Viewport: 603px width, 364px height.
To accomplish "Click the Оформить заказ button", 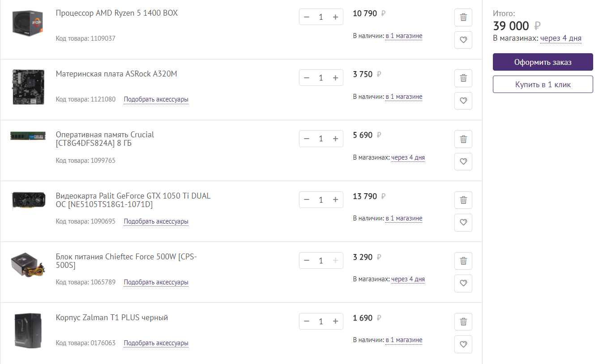I will pyautogui.click(x=543, y=62).
